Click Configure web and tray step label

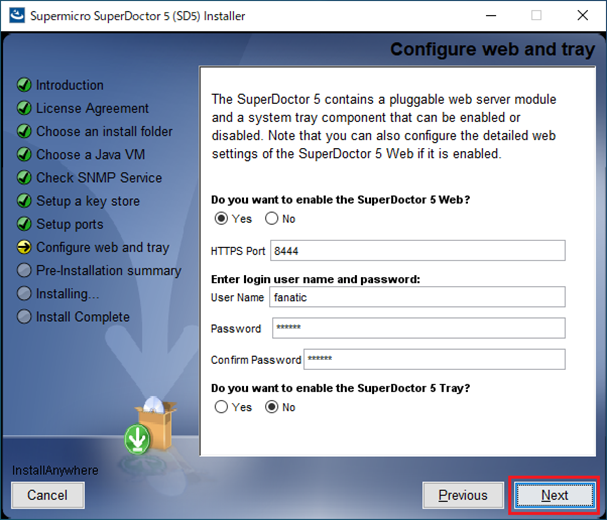103,248
